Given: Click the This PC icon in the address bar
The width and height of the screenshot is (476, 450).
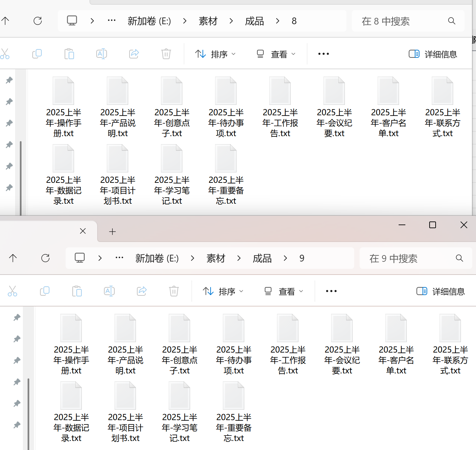Looking at the screenshot, I should [72, 21].
